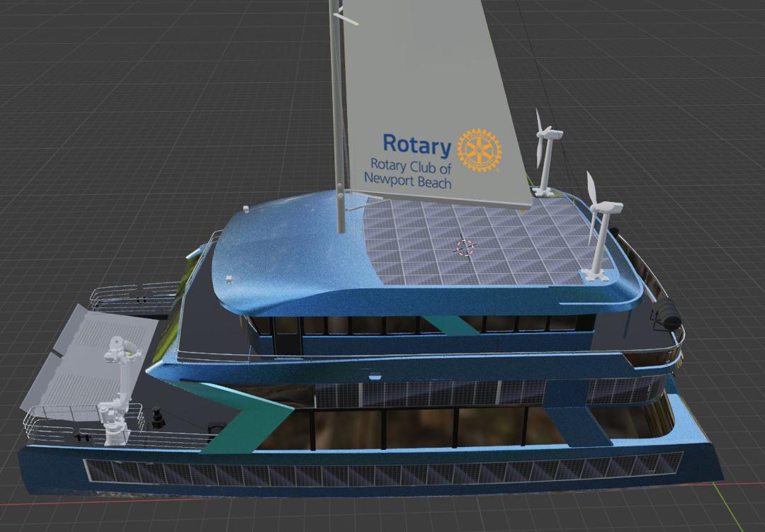Viewport: 765px width, 532px height.
Task: Select the orange Rotary gear emblem
Action: [x=479, y=150]
